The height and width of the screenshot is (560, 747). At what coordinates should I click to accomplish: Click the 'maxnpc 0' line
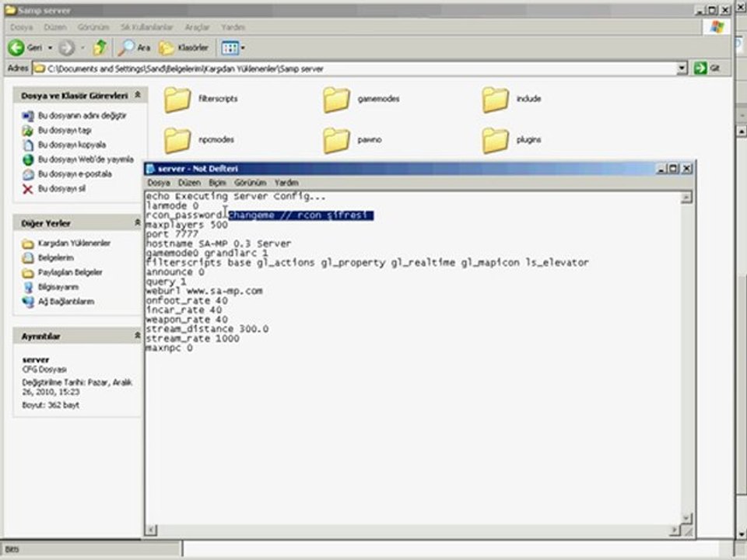coord(169,348)
